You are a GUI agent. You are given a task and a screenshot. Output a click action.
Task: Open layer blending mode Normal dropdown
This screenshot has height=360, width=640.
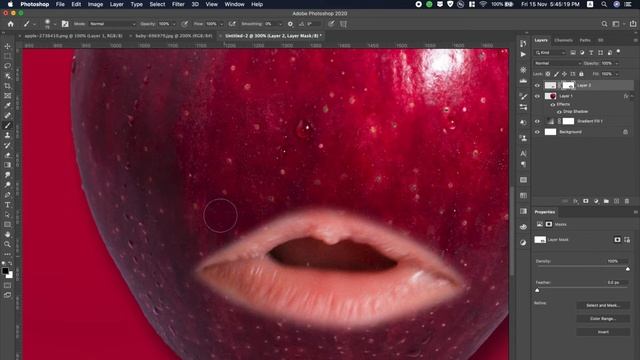[x=558, y=63]
